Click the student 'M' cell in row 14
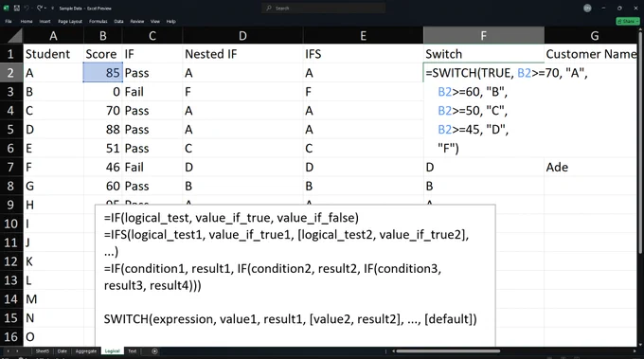The image size is (644, 359). (x=53, y=299)
